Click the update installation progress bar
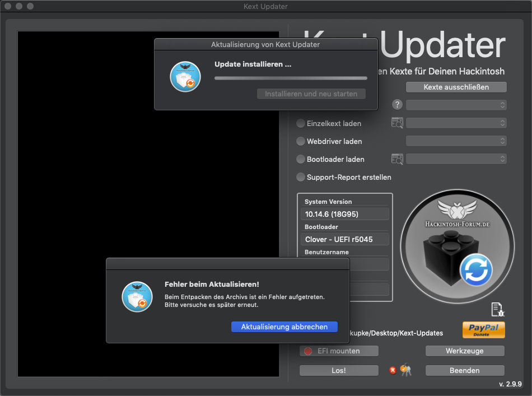The image size is (532, 396). (x=291, y=78)
